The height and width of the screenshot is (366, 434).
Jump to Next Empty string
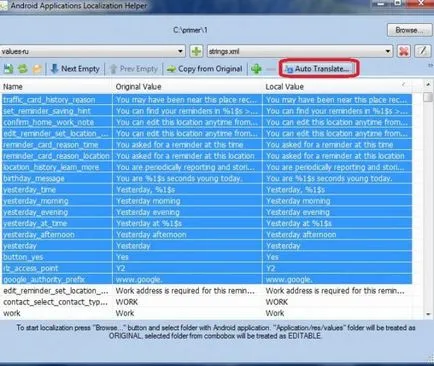point(75,69)
